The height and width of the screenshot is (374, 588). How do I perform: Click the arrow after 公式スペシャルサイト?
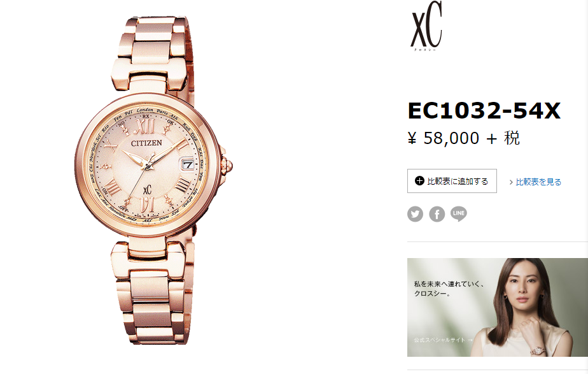pyautogui.click(x=470, y=340)
